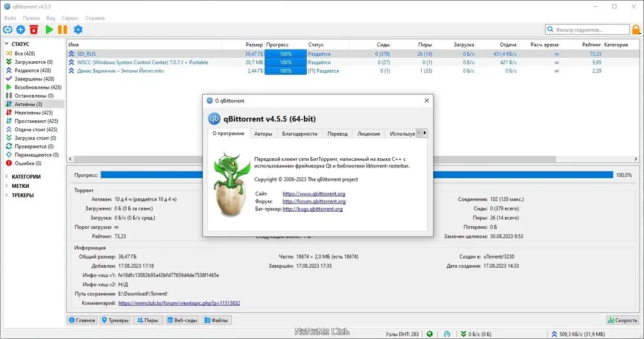Open the bugs.qbittorrent.org link
The width and height of the screenshot is (644, 339).
[312, 209]
